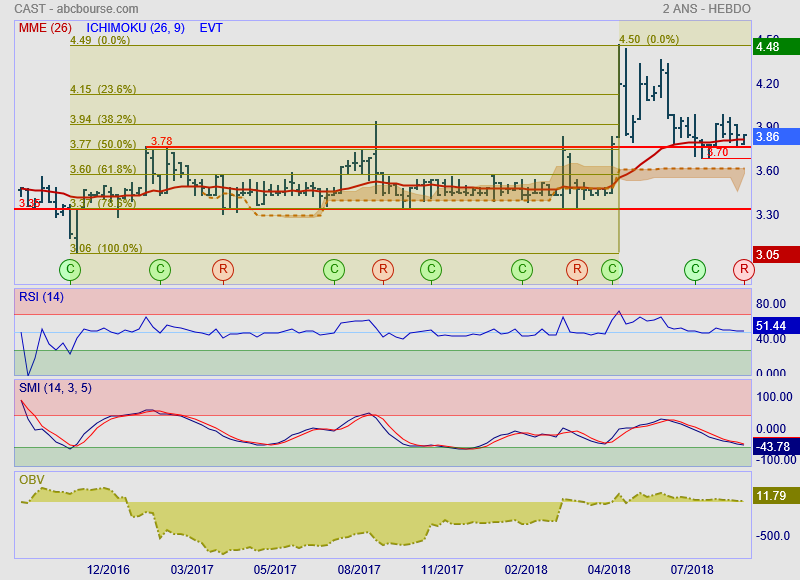Click the 3.60 (61.8%) Fibonacci level label

[102, 169]
